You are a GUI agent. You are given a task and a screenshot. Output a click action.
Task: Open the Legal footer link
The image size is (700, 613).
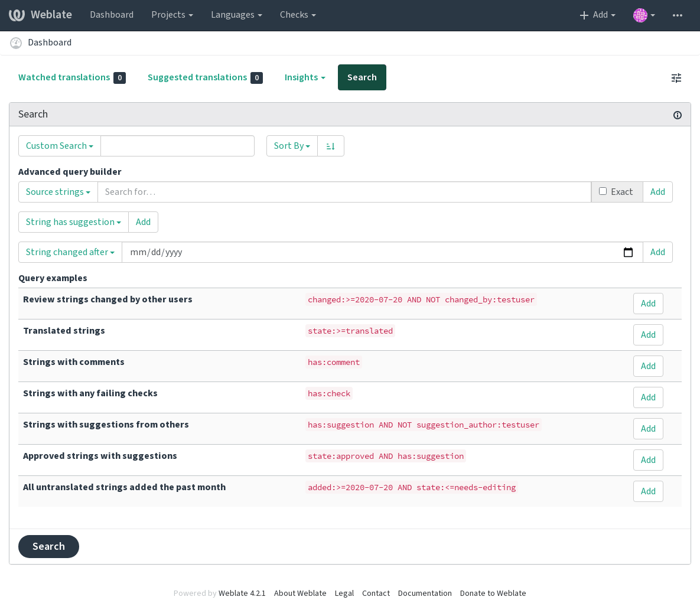[x=344, y=594]
